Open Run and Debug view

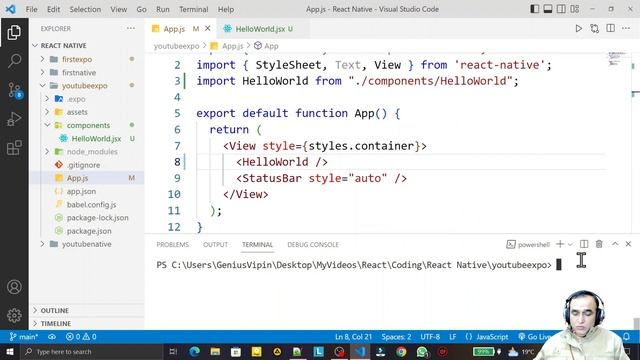point(14,119)
